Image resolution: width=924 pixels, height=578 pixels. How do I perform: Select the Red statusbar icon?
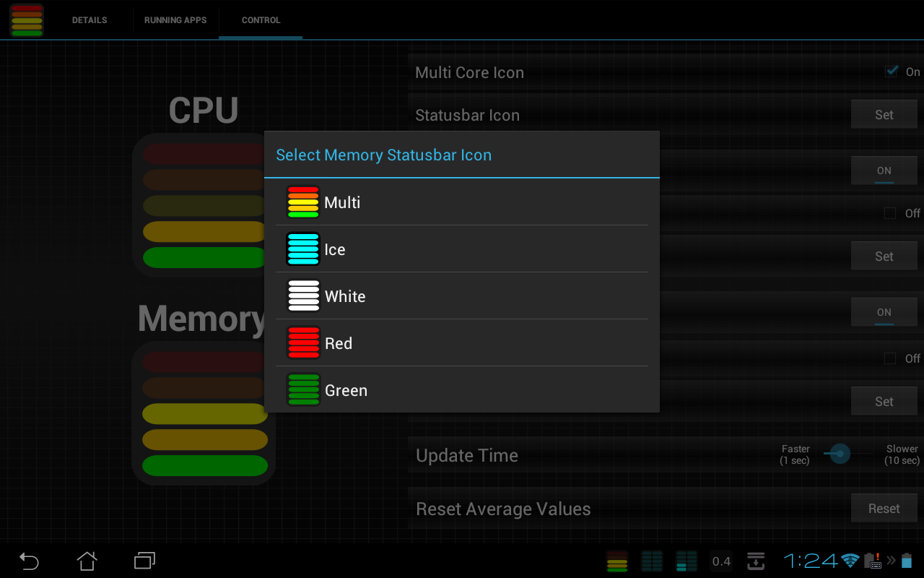(336, 342)
